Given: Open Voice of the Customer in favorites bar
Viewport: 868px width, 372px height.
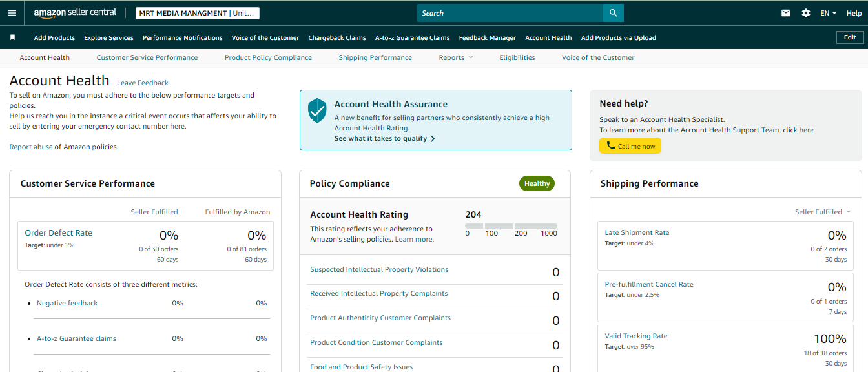Looking at the screenshot, I should [x=265, y=37].
